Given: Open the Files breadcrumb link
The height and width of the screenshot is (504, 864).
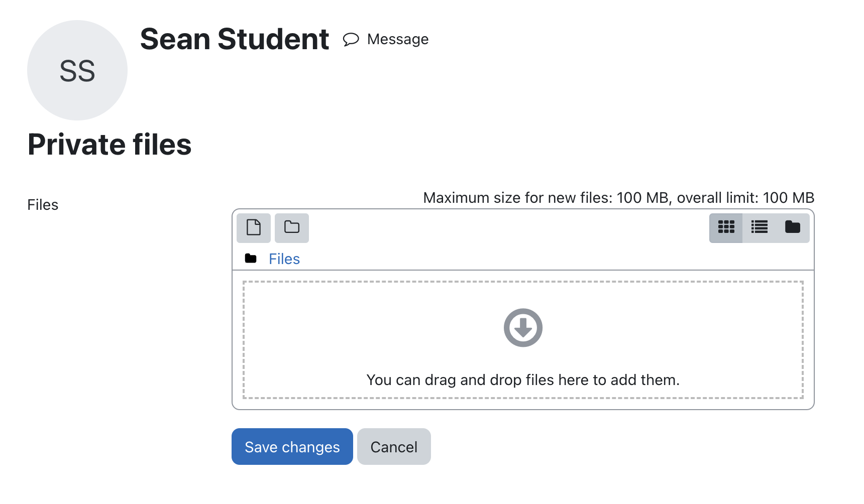Looking at the screenshot, I should point(284,259).
